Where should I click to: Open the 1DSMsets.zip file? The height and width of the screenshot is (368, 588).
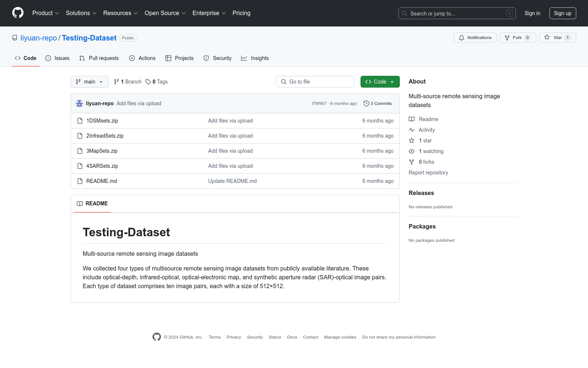click(x=102, y=121)
